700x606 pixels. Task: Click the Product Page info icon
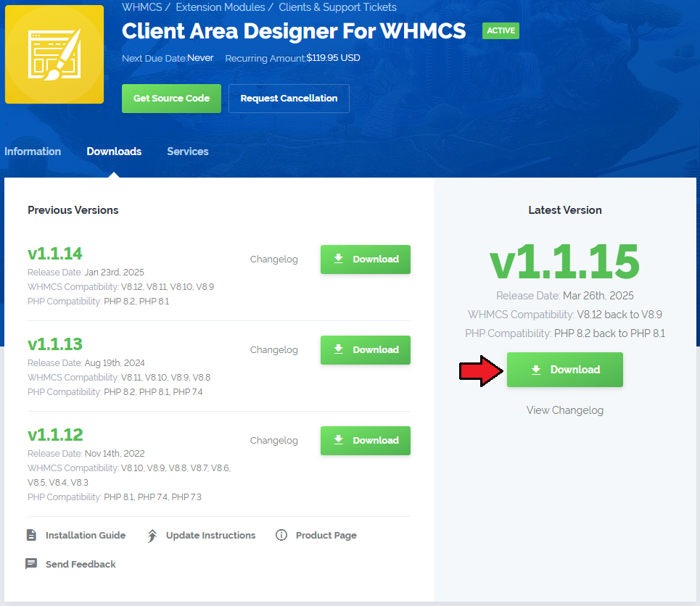click(281, 535)
